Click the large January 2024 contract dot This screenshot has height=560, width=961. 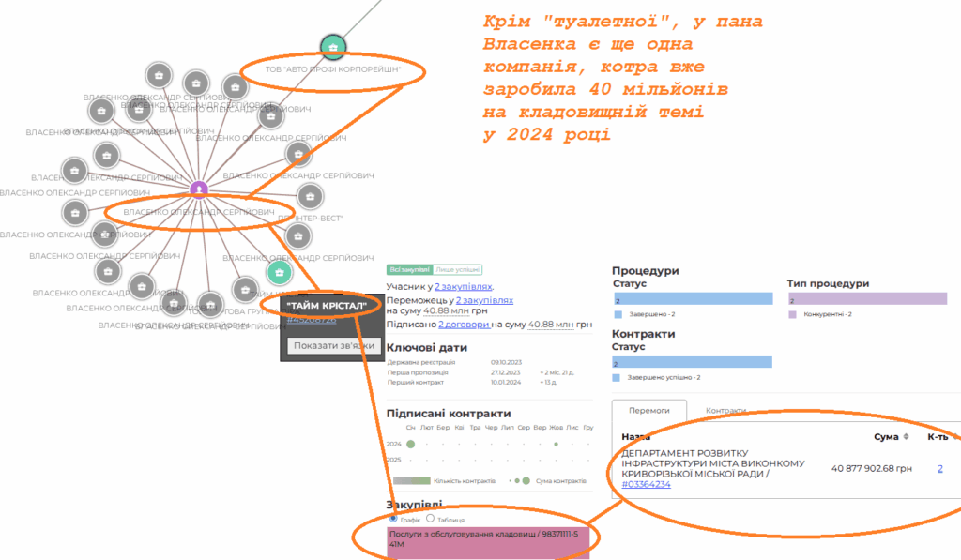[x=410, y=444]
